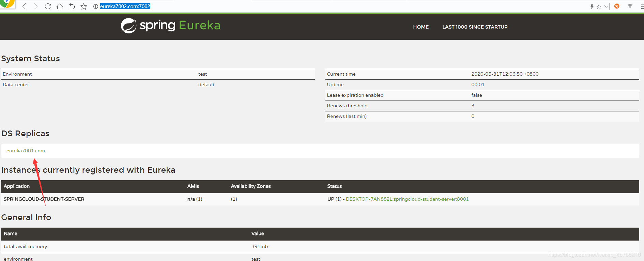
Task: Click the spring Eureka title text
Action: (180, 26)
